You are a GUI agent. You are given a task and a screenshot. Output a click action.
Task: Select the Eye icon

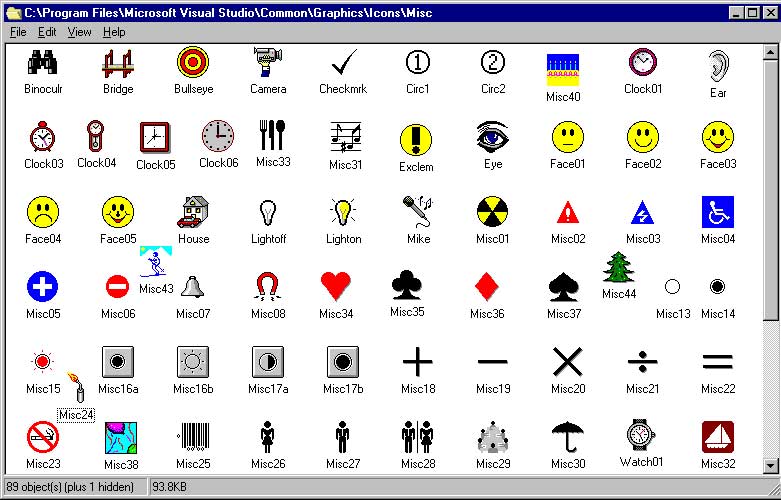(x=492, y=137)
